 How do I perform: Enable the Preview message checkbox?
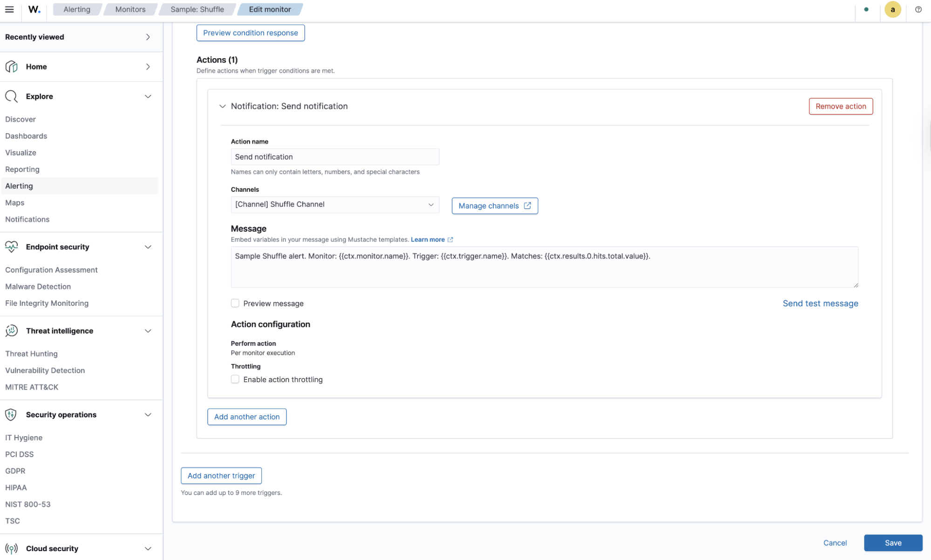235,303
